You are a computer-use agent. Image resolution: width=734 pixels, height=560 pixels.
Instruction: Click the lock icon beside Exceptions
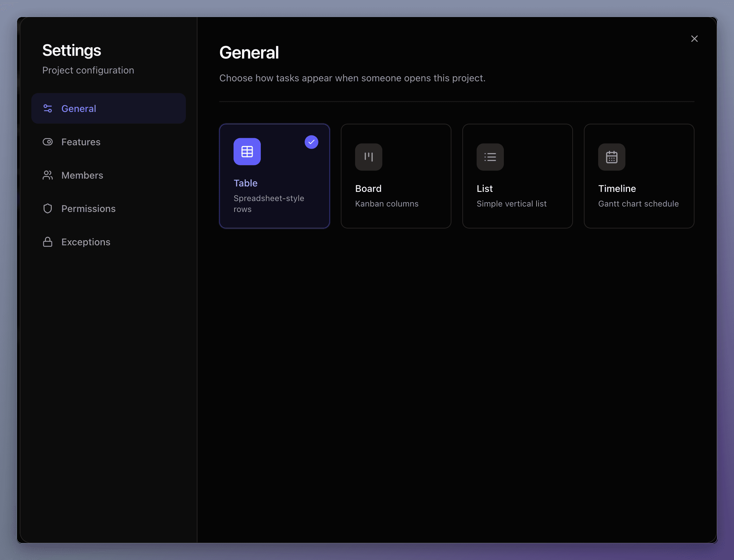pos(48,242)
